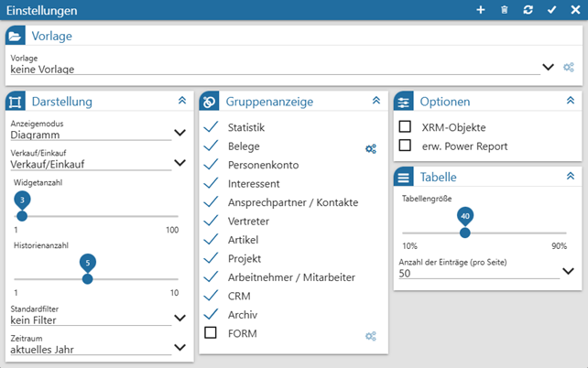Check the FORM group checkbox
Screen dimensions: 588x368
[x=211, y=333]
